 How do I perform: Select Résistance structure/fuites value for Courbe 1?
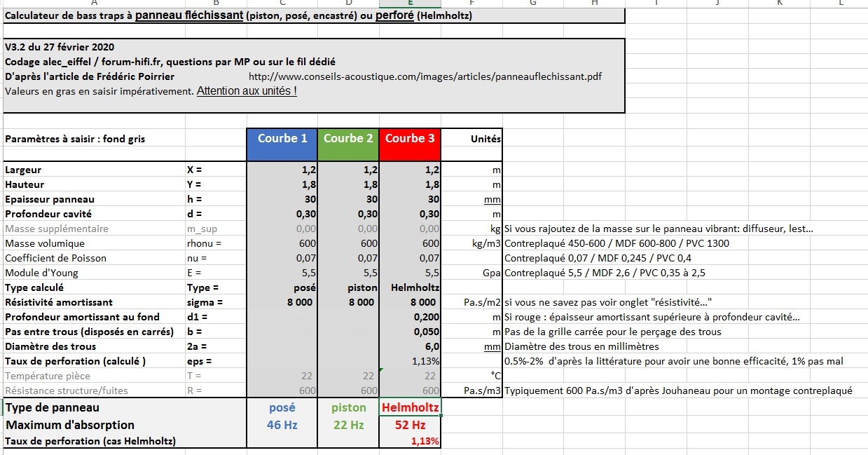282,391
